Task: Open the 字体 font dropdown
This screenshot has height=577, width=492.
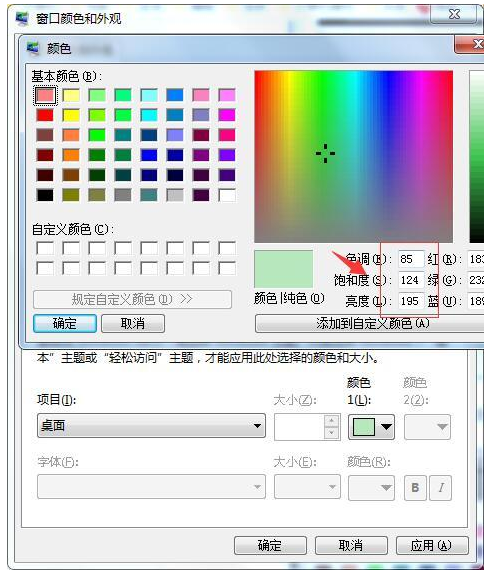Action: pos(151,486)
